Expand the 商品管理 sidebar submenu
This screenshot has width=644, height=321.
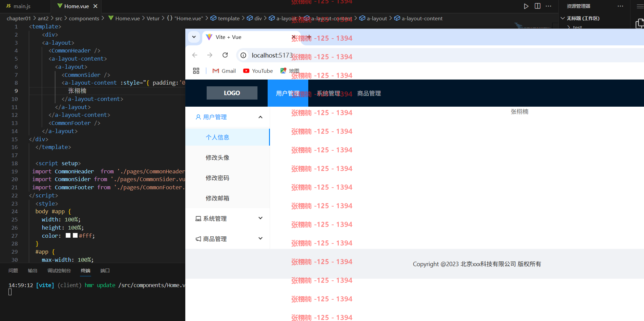261,238
